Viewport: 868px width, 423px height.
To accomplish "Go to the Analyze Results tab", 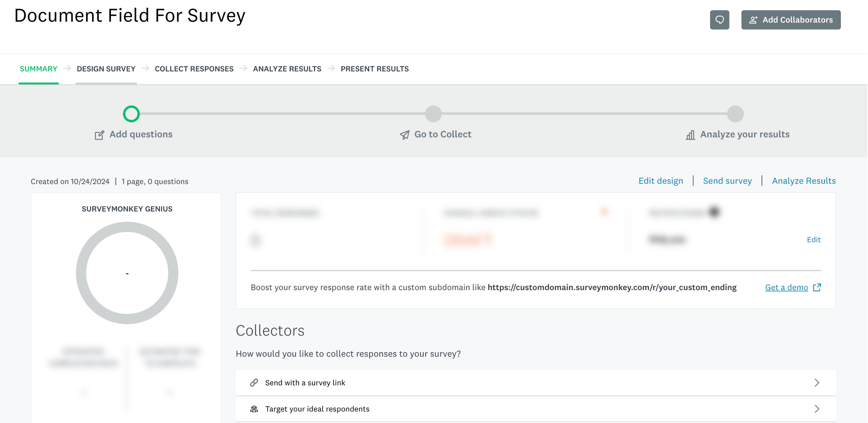I will [x=287, y=69].
